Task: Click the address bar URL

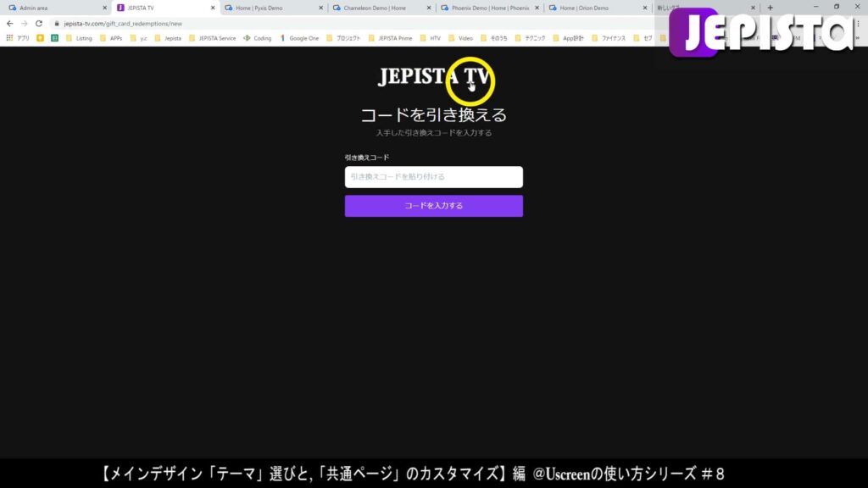Action: 123,24
